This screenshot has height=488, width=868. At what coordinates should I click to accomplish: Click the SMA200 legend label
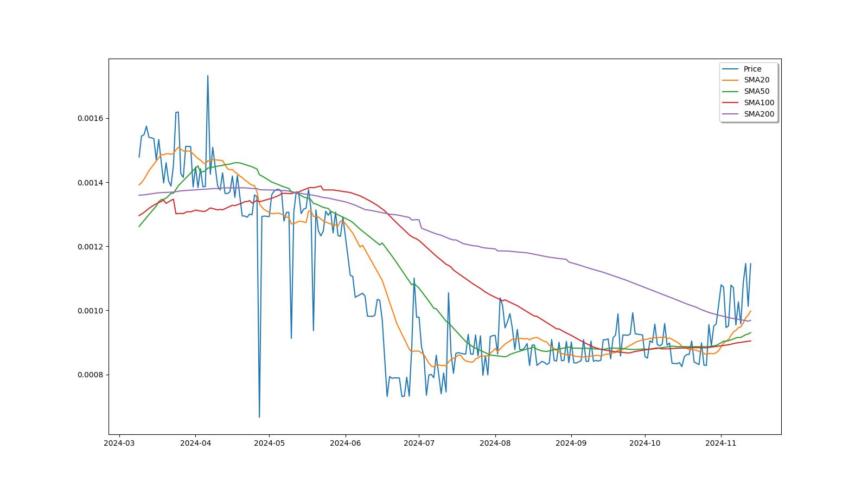(x=759, y=114)
